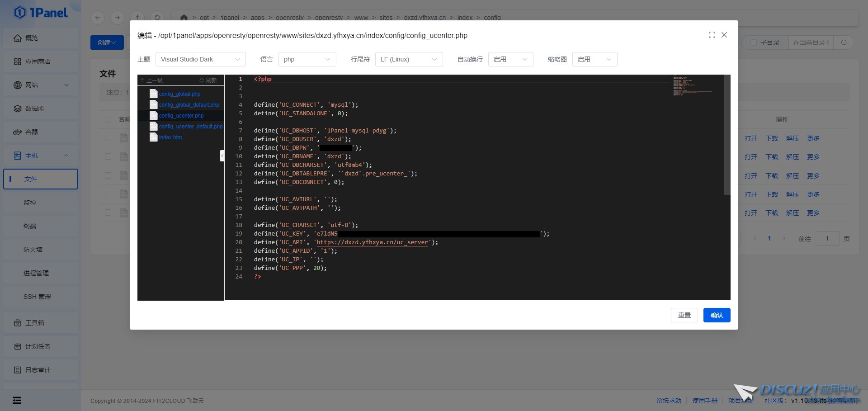Click the back navigation arrow button
Image resolution: width=868 pixels, height=411 pixels.
[x=98, y=18]
